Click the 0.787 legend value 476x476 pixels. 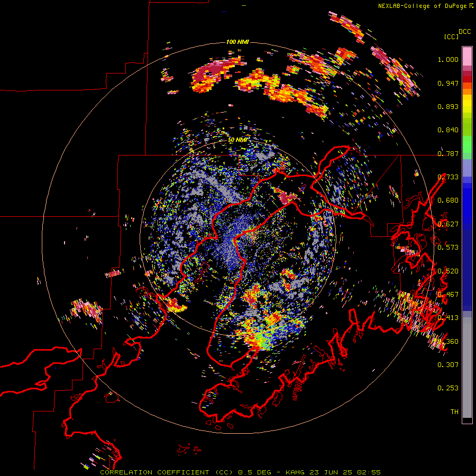(x=448, y=153)
